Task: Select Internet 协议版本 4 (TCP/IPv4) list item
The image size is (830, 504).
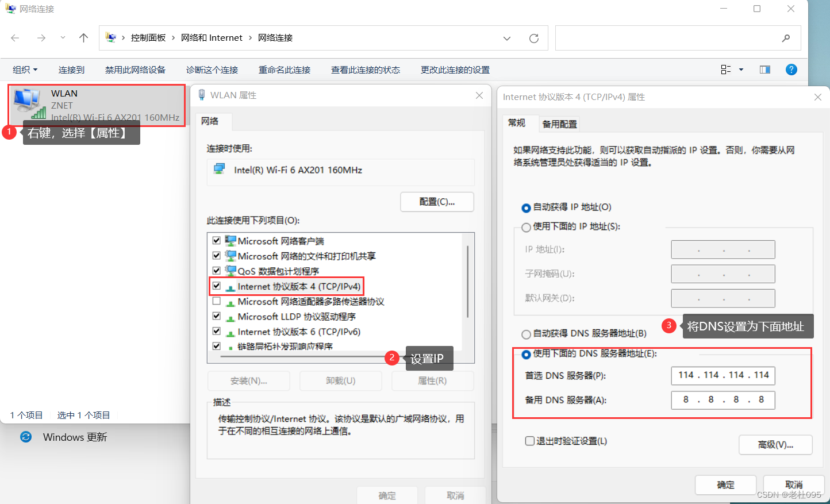Action: [x=299, y=286]
